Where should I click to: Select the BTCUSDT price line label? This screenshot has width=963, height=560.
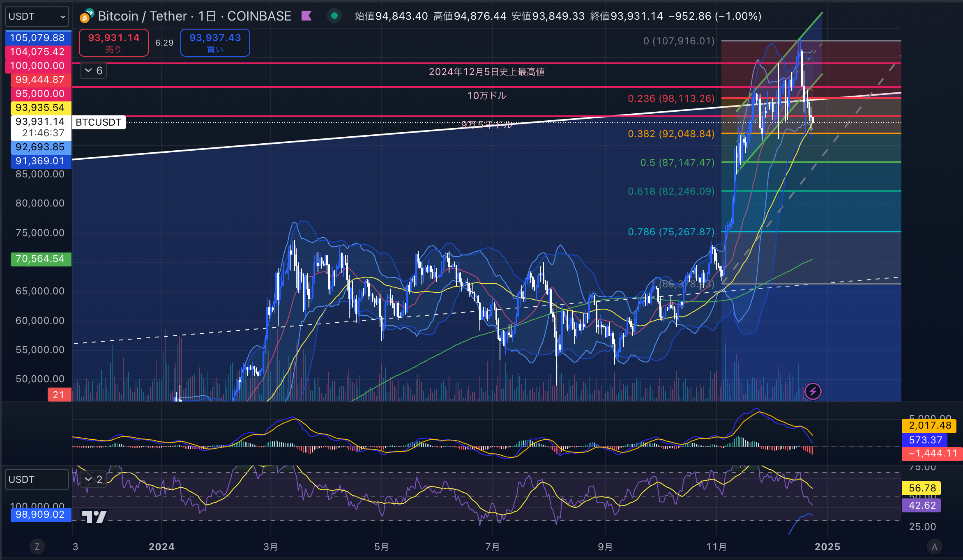coord(99,122)
